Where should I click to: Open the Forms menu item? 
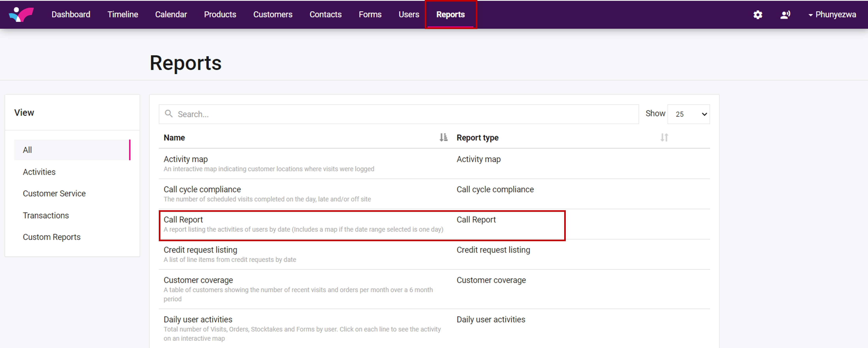[x=370, y=14]
